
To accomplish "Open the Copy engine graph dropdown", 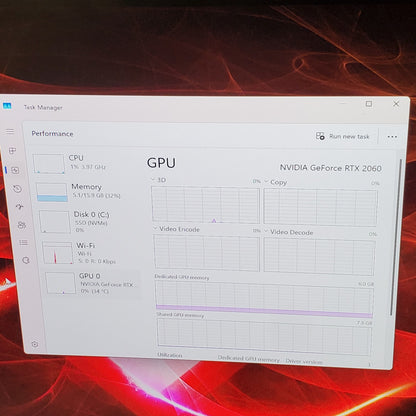I will [x=266, y=182].
